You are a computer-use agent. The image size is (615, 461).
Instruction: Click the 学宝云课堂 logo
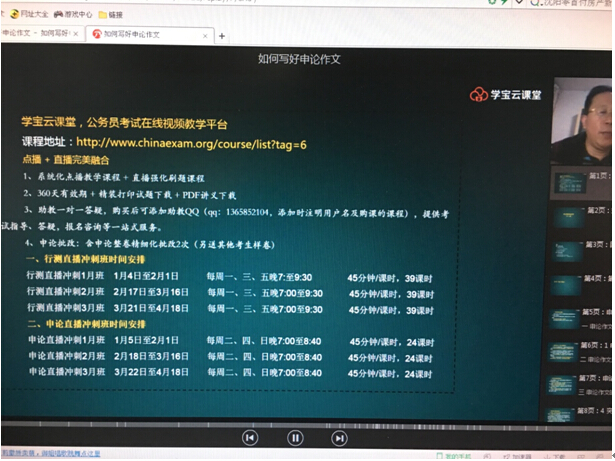click(505, 94)
